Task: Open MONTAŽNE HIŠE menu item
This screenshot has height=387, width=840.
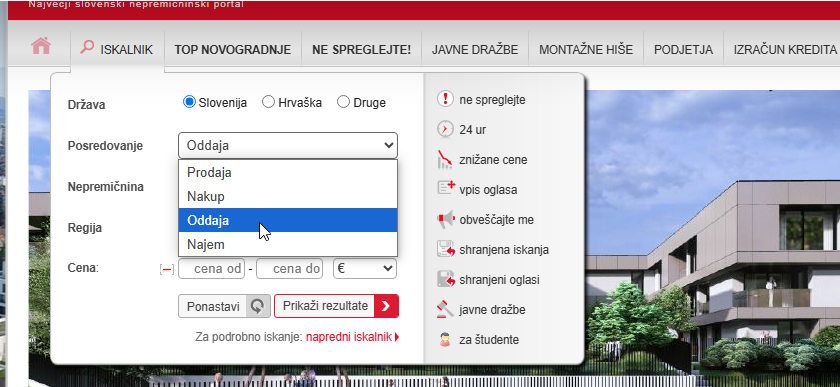Action: point(586,50)
